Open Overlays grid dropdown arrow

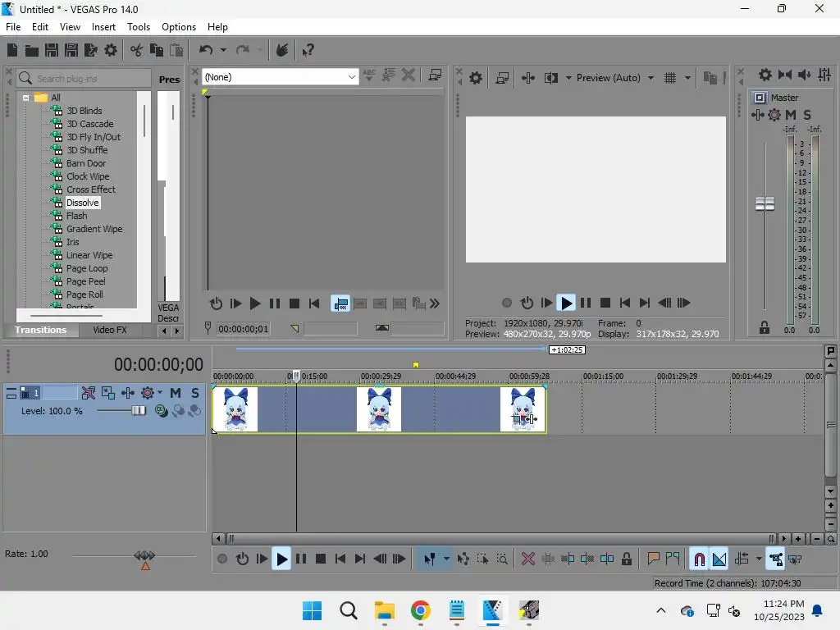click(x=688, y=78)
